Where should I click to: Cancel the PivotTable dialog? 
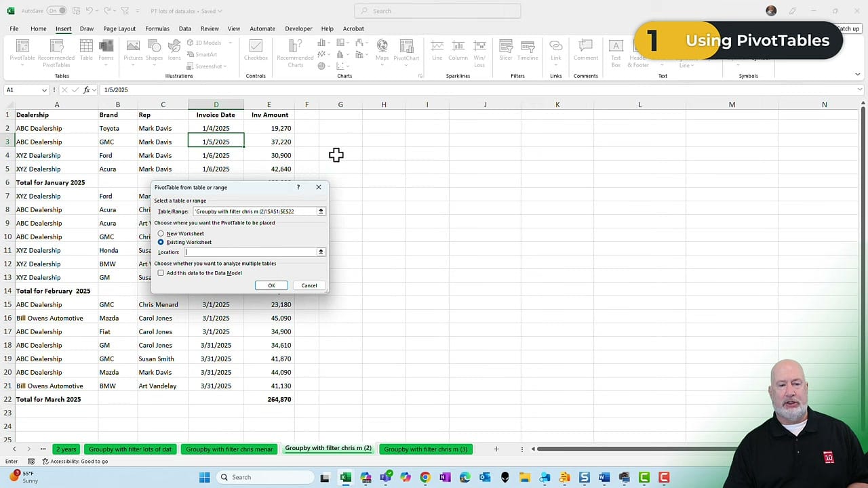coord(309,285)
